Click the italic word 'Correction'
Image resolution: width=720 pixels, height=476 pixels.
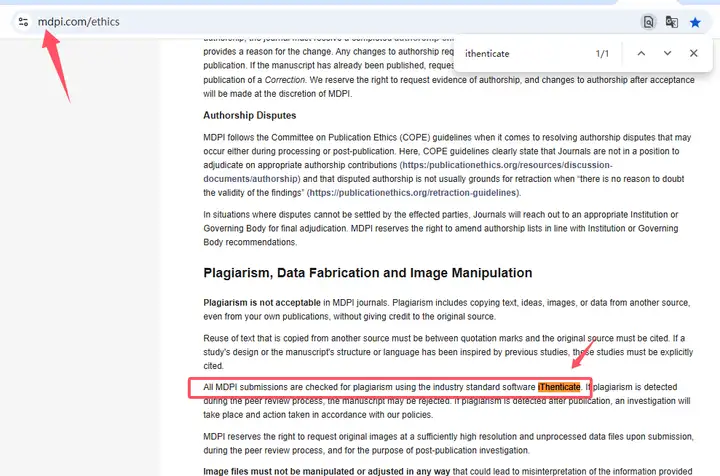285,80
